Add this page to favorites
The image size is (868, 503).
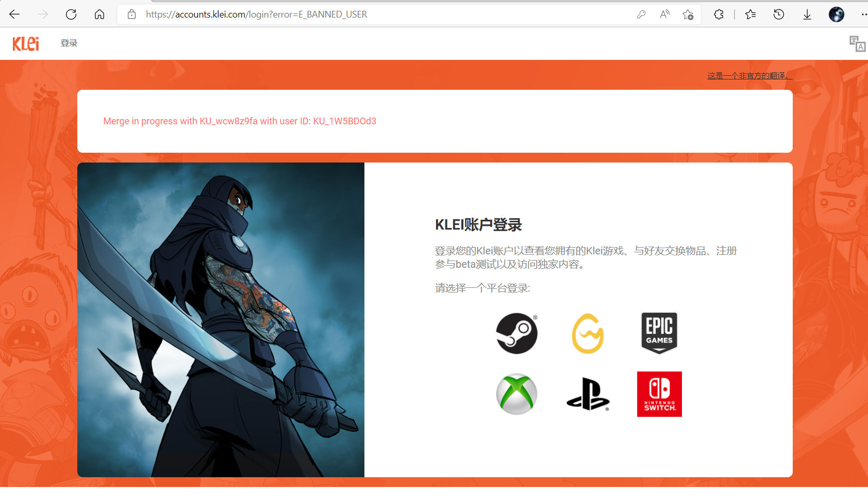(x=688, y=14)
